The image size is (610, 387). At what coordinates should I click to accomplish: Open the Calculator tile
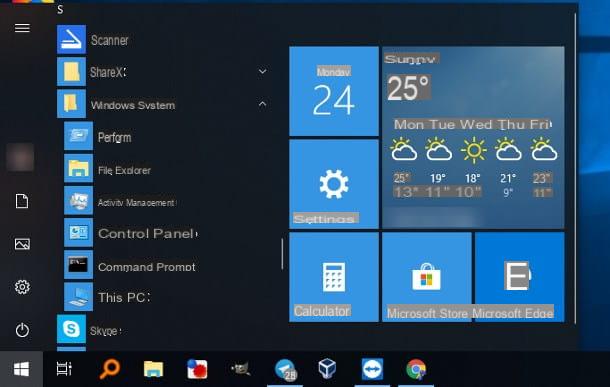point(334,277)
